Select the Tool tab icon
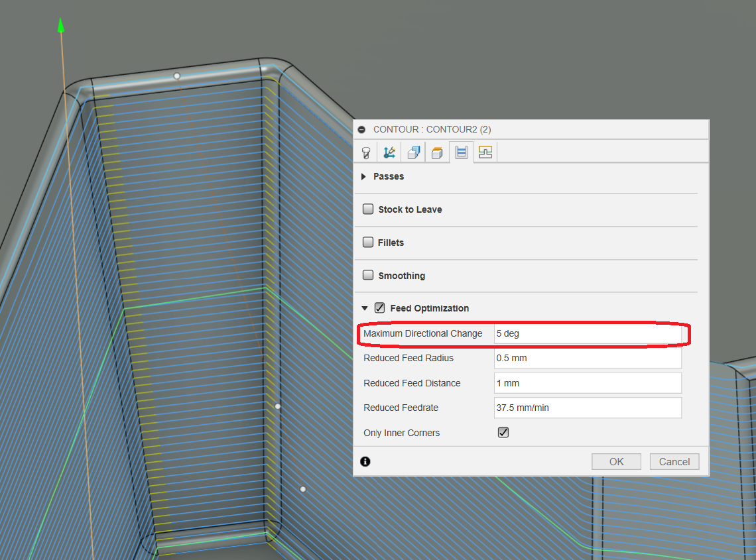756x560 pixels. pos(365,152)
